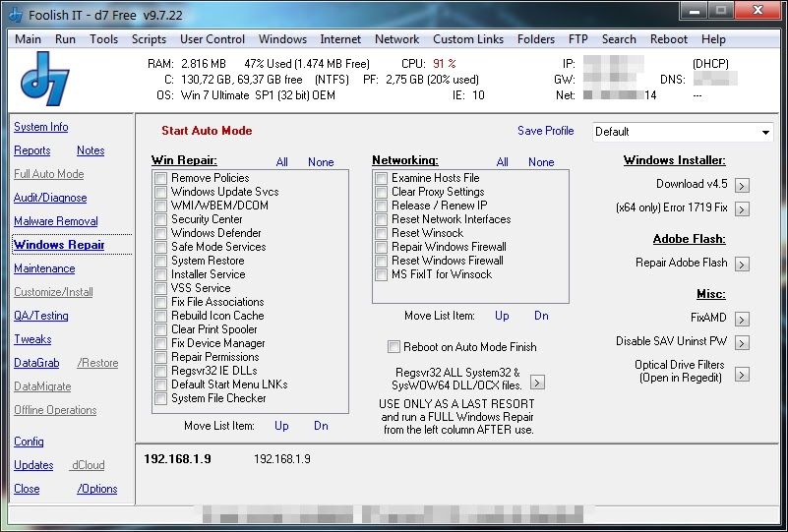
Task: Toggle System File Checker checkbox
Action: [x=160, y=398]
